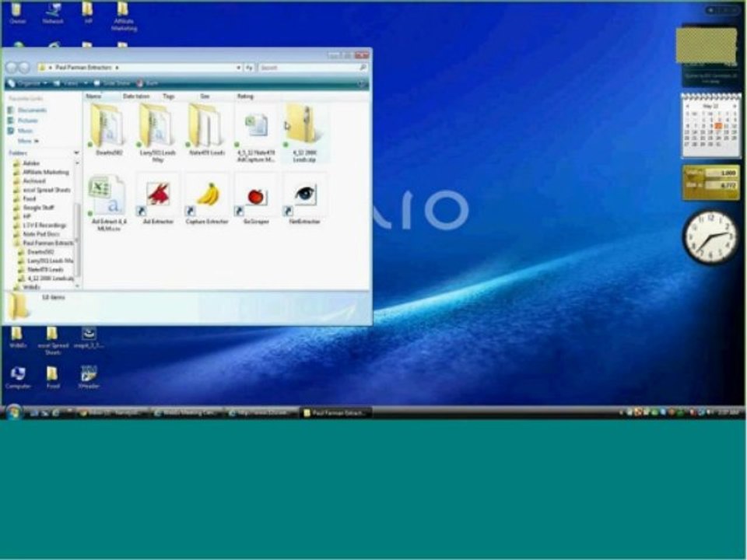This screenshot has width=747, height=560.
Task: Open the Computer desktop icon
Action: pyautogui.click(x=18, y=378)
